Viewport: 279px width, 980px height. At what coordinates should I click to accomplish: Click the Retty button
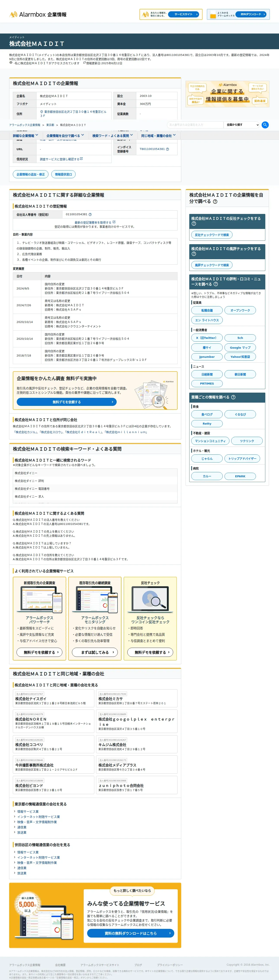click(207, 424)
